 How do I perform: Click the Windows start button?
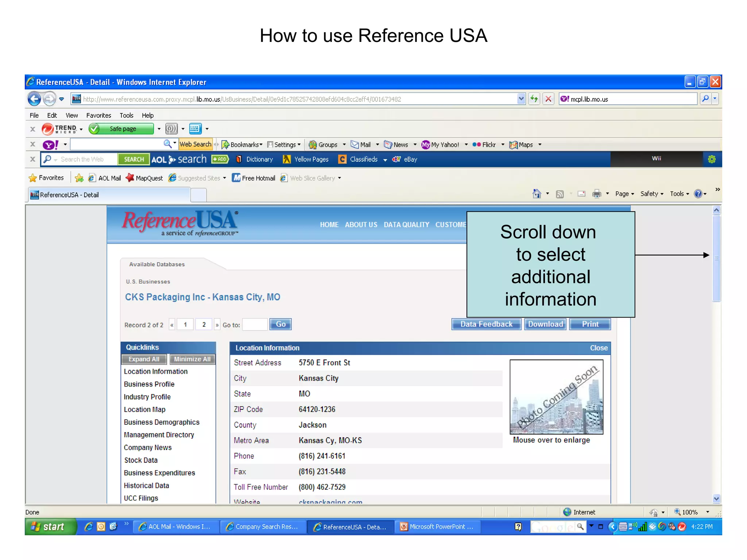(50, 526)
